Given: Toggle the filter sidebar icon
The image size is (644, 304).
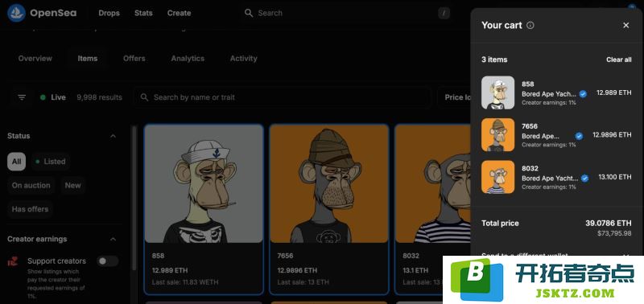Looking at the screenshot, I should pos(22,97).
